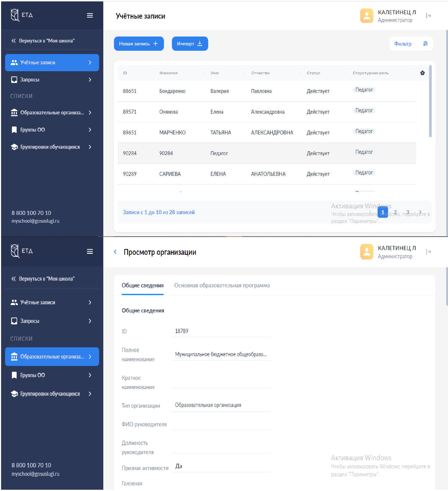Image resolution: width=448 pixels, height=491 pixels.
Task: Click Признак активности field with Да
Action: click(221, 466)
